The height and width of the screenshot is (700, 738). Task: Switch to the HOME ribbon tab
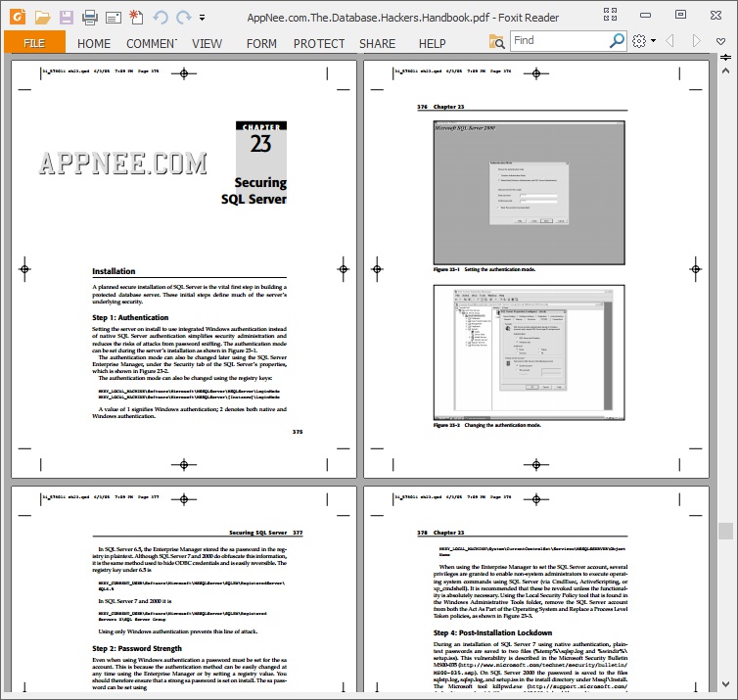[94, 44]
